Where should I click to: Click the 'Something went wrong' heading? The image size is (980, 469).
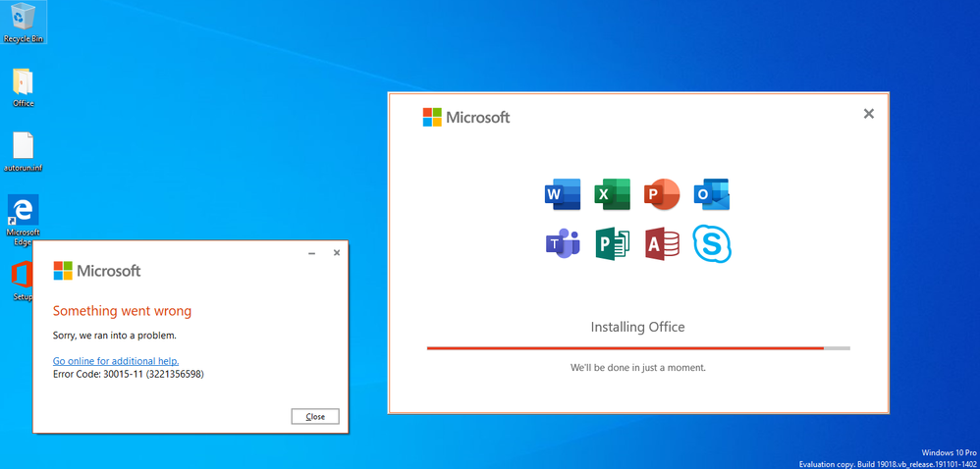122,310
